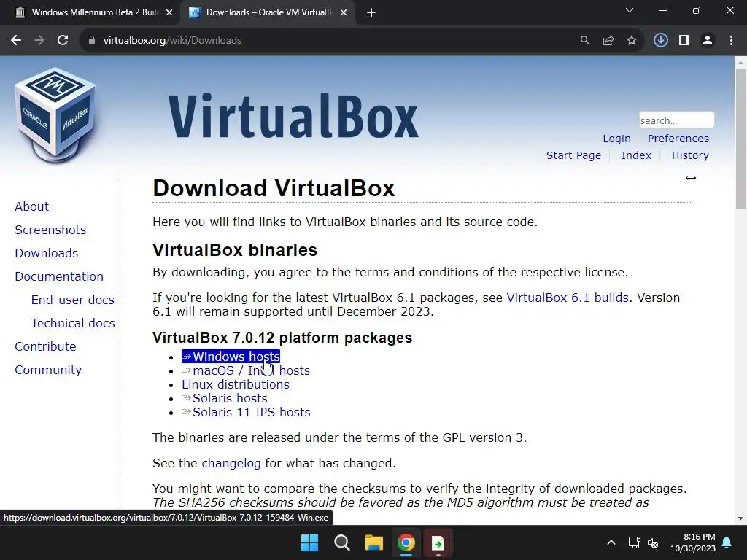747x560 pixels.
Task: Click the padlock site info icon
Action: coord(91,41)
